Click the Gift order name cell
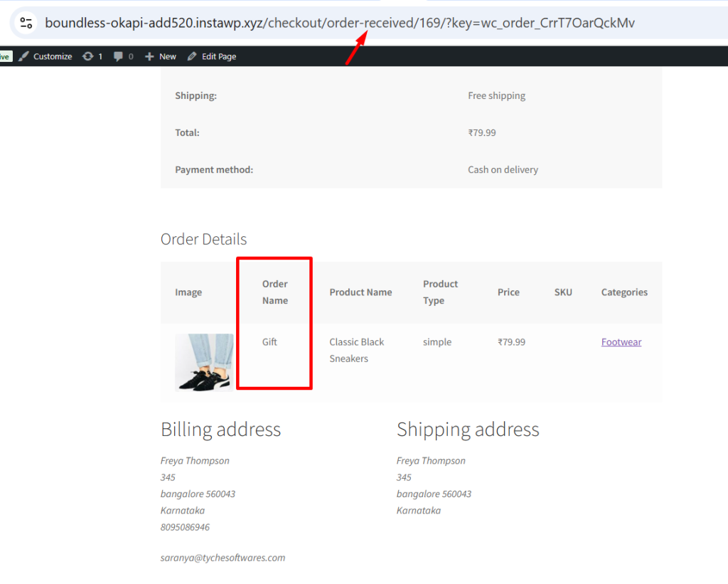Image resolution: width=728 pixels, height=584 pixels. pos(269,342)
